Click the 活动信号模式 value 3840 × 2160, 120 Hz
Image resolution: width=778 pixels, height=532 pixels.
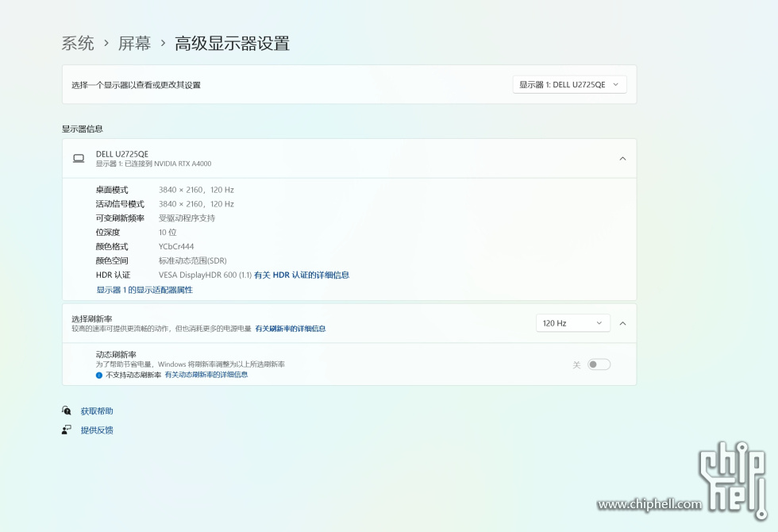point(197,204)
